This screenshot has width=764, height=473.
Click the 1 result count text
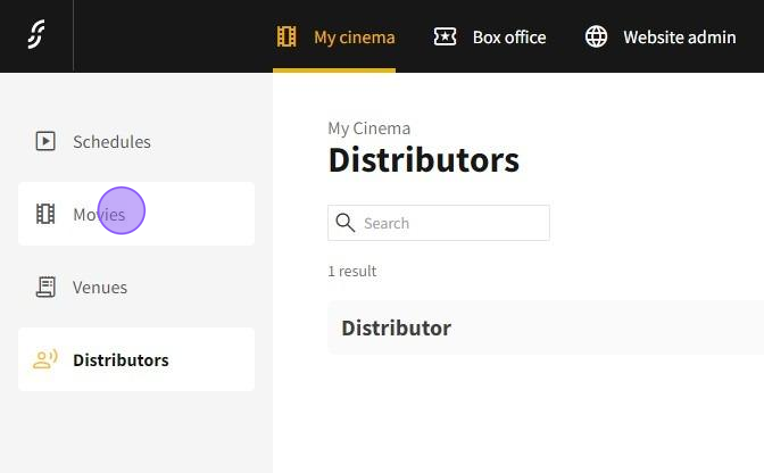pos(352,271)
